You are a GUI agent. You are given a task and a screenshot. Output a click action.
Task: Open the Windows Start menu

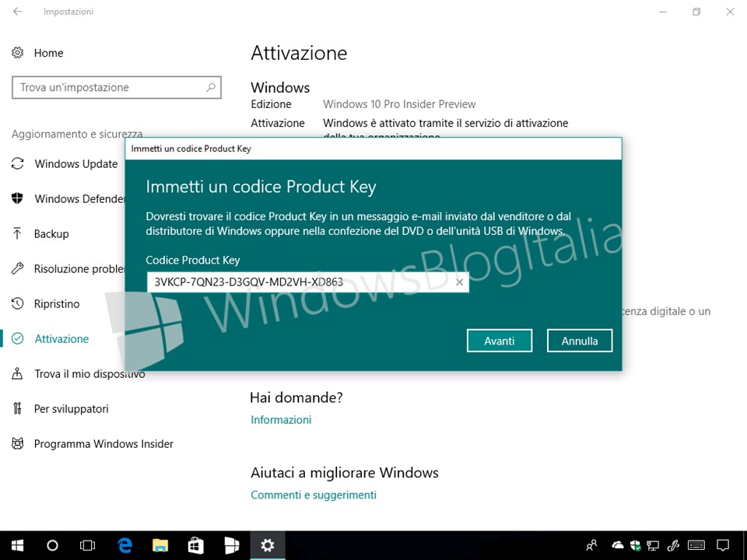pyautogui.click(x=18, y=545)
